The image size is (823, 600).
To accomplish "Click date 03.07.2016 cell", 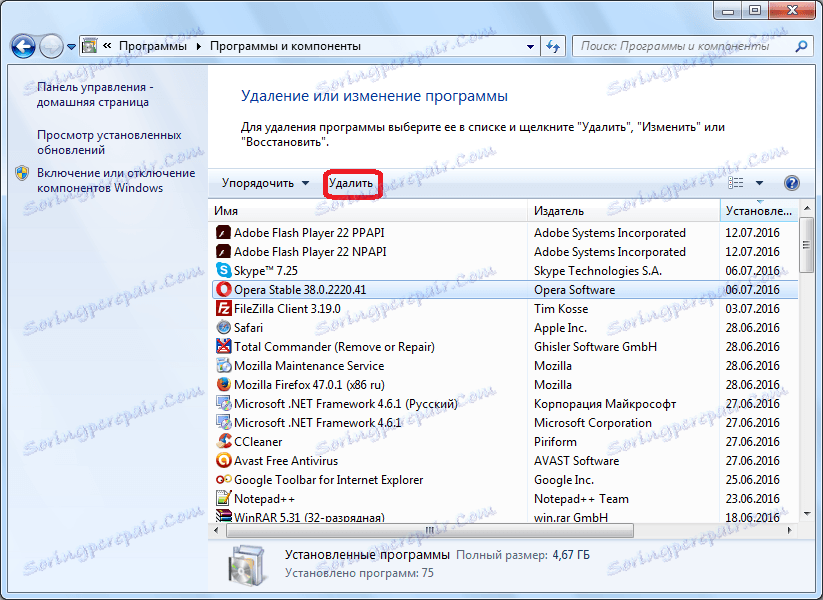I will point(753,309).
